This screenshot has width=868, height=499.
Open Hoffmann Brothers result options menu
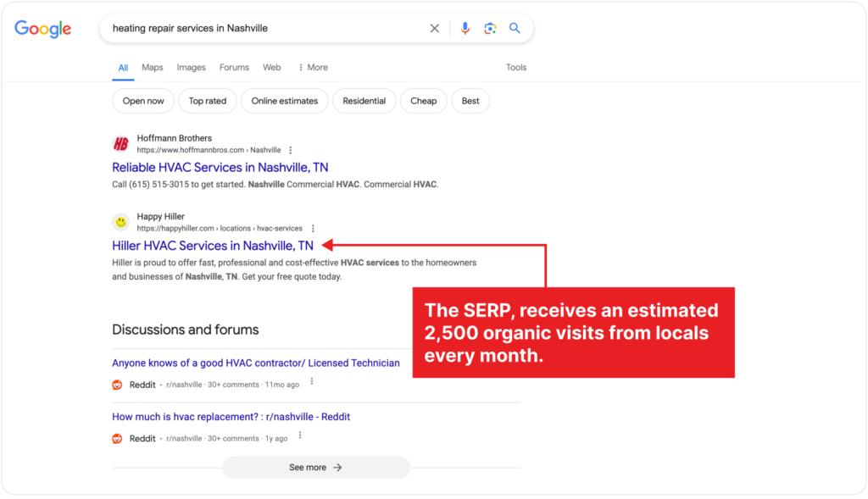click(291, 151)
